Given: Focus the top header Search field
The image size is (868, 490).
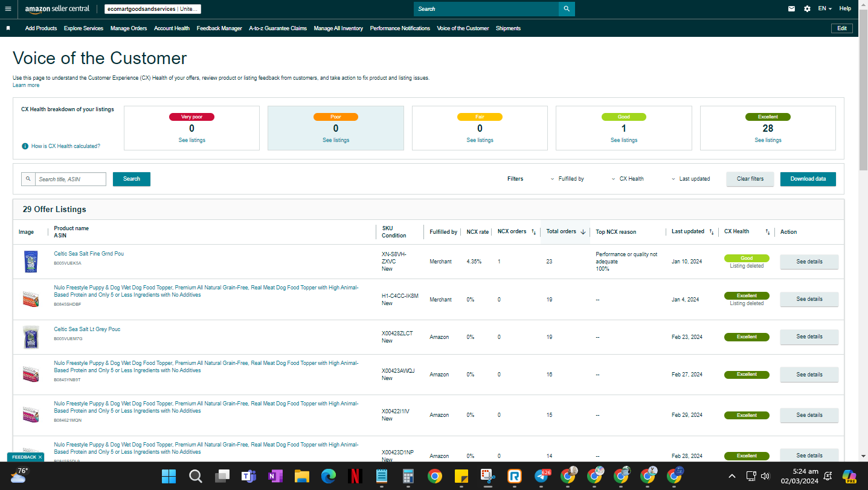Looking at the screenshot, I should pos(486,9).
